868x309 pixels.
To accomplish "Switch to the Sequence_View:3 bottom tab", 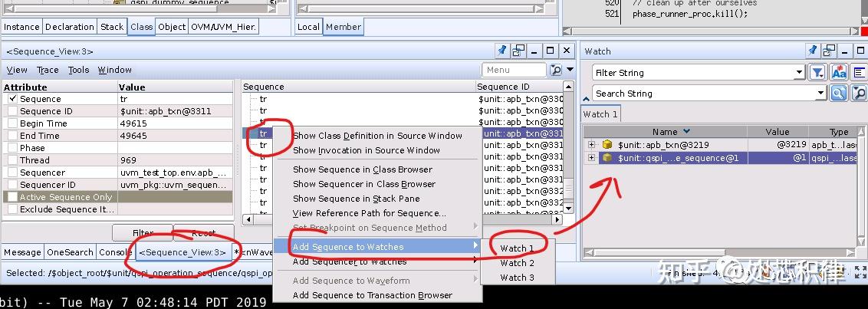I will [x=182, y=252].
